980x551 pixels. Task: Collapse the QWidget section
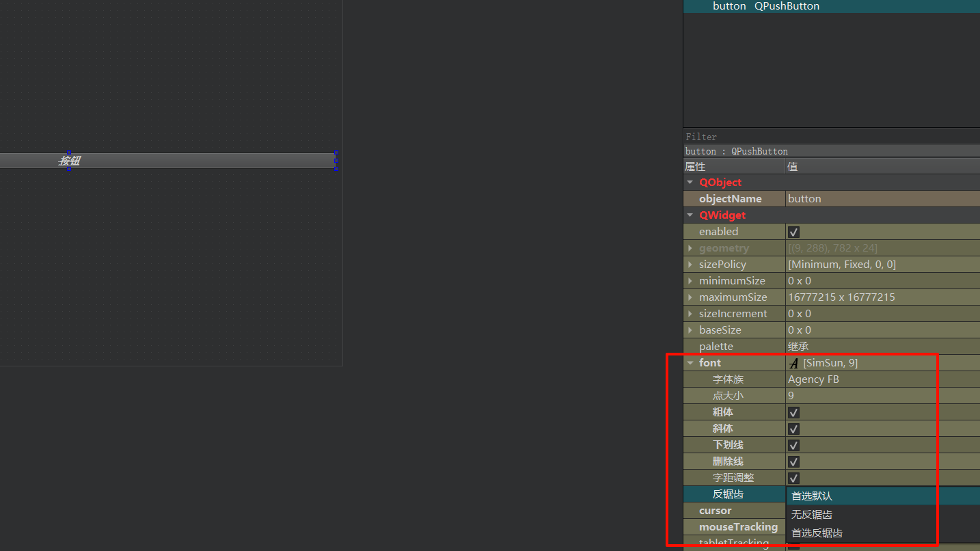coord(690,215)
